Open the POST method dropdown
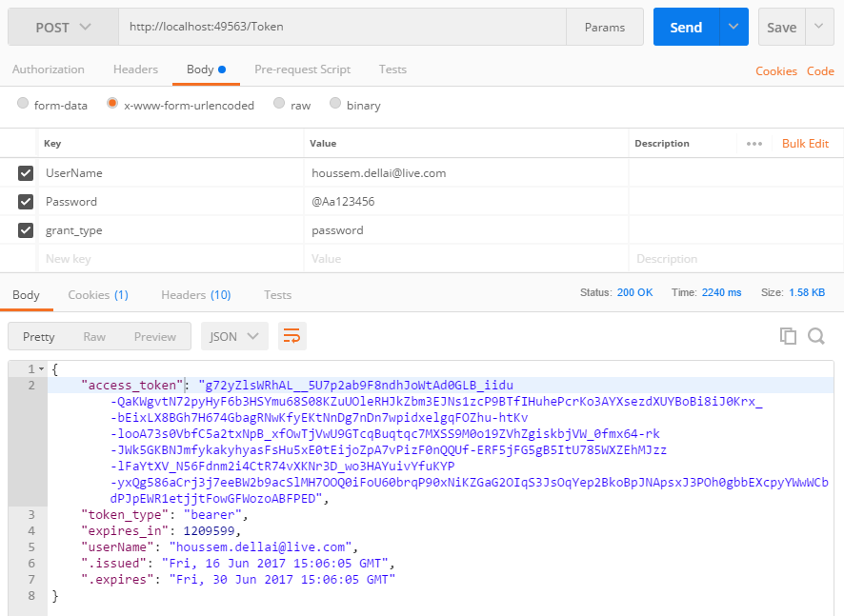This screenshot has height=616, width=844. tap(63, 28)
